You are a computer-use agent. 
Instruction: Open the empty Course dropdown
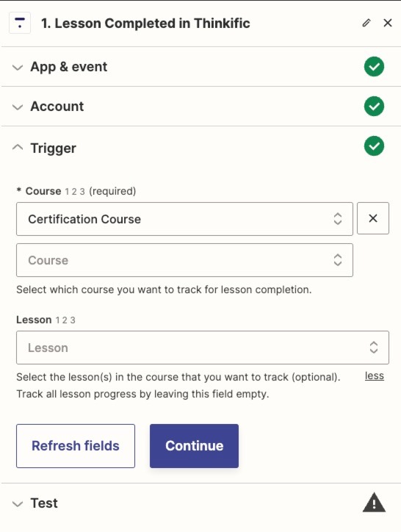click(x=184, y=260)
